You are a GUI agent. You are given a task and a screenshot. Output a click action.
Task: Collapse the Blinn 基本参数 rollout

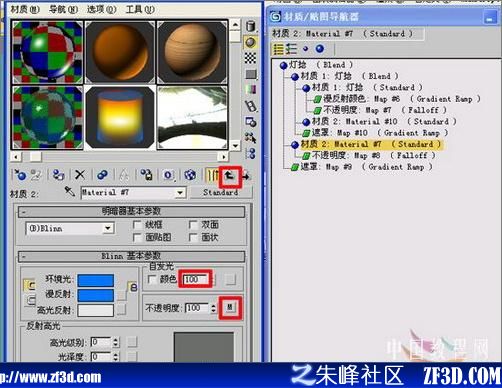pyautogui.click(x=131, y=256)
